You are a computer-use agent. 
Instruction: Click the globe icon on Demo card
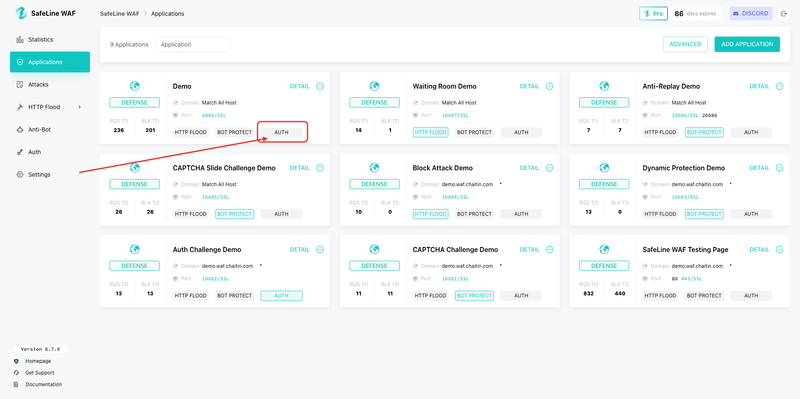(135, 86)
